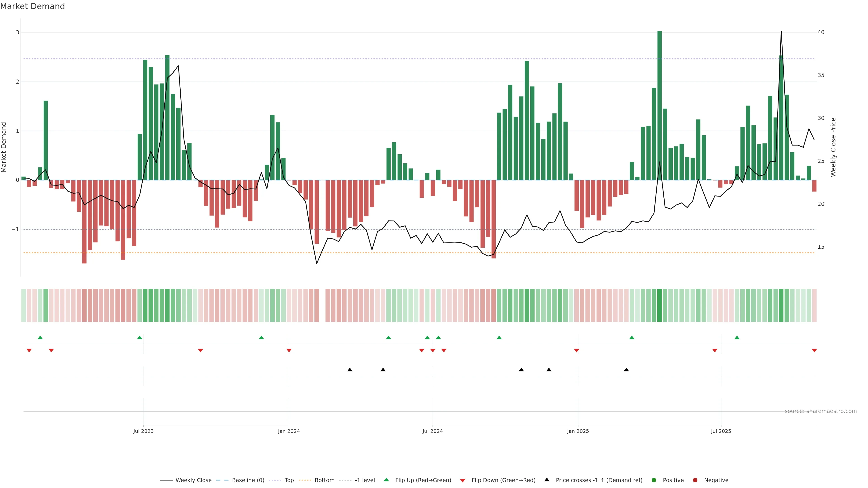Click the source: sharemaestro.com text
Viewport: 868px width, 488px height.
tap(821, 411)
